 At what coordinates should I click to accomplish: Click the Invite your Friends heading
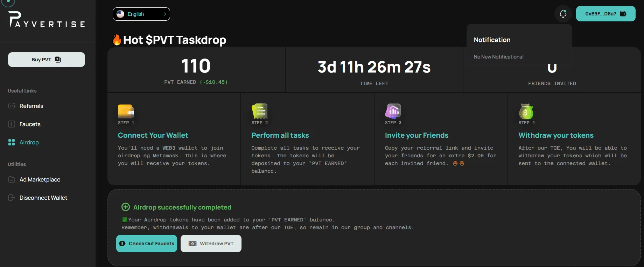[416, 135]
